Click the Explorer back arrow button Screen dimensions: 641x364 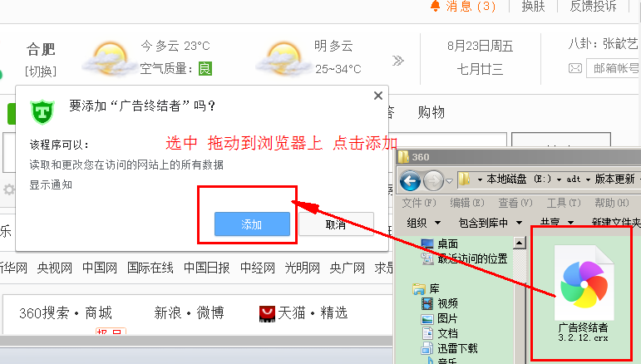(x=410, y=180)
